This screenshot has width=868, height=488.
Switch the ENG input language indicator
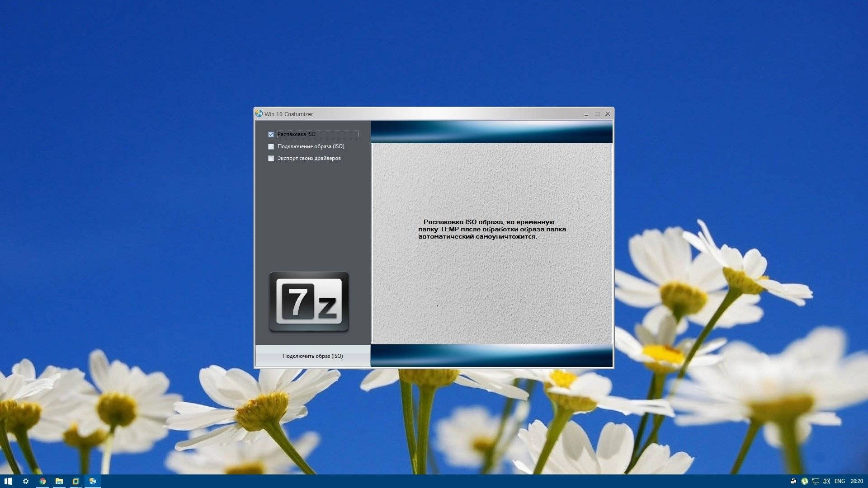pyautogui.click(x=840, y=481)
